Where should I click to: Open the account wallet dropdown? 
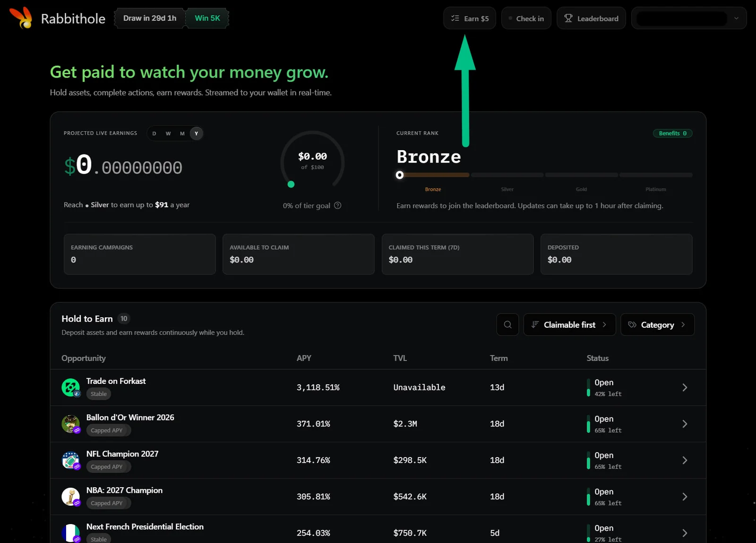[x=689, y=18]
